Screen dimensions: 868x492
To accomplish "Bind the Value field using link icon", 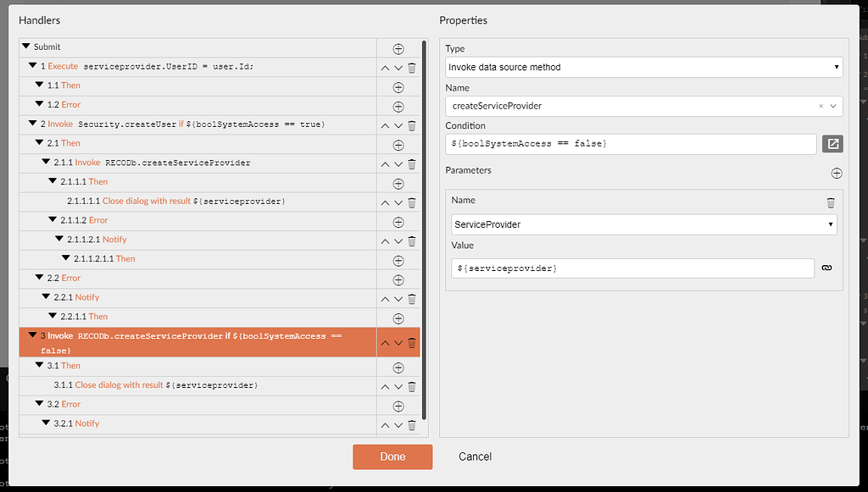I will pyautogui.click(x=826, y=267).
